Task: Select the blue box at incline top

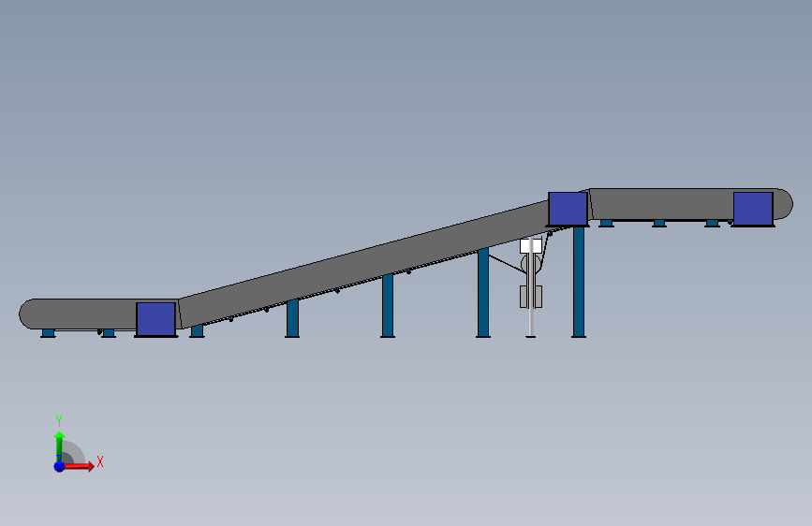Action: click(568, 209)
